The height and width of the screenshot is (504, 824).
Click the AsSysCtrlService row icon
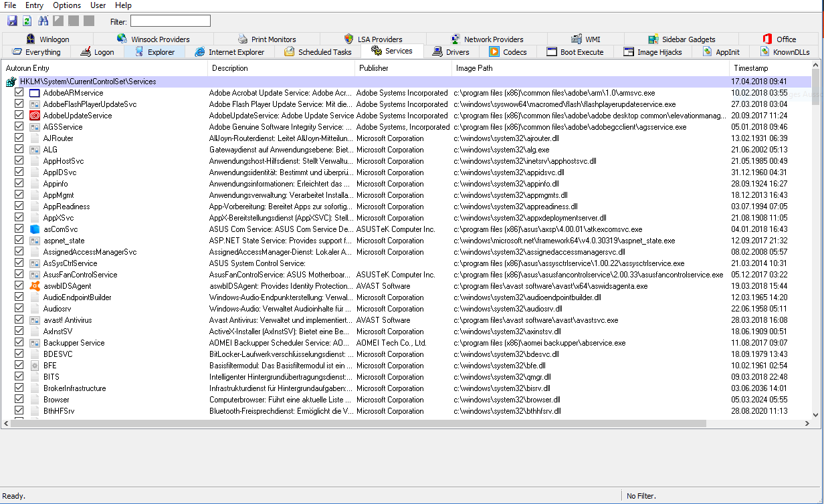pos(35,263)
